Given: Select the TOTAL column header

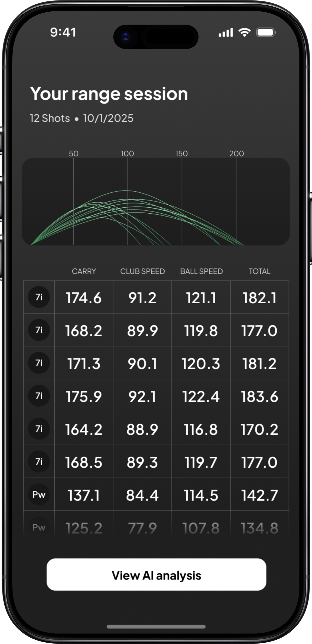Looking at the screenshot, I should point(259,271).
